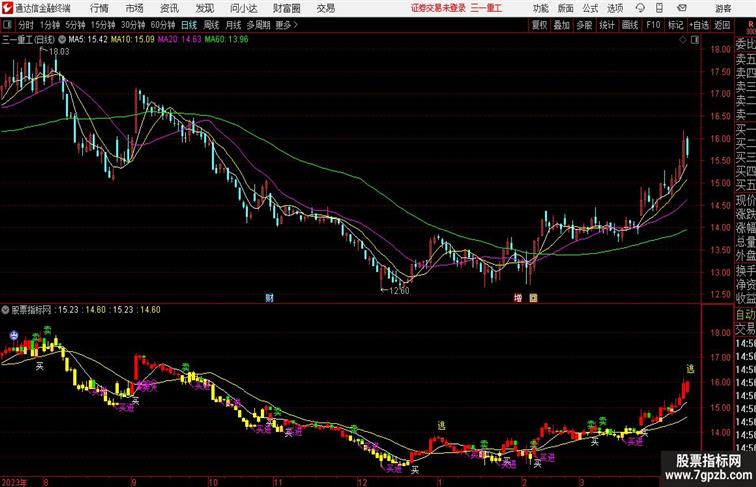Open the F10 company info

click(x=653, y=25)
